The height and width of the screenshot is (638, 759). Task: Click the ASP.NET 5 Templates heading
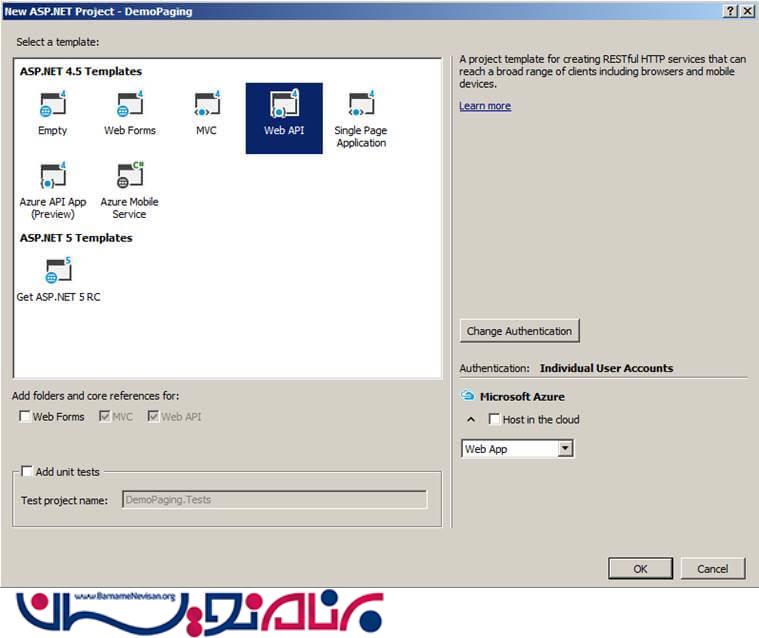[x=76, y=238]
